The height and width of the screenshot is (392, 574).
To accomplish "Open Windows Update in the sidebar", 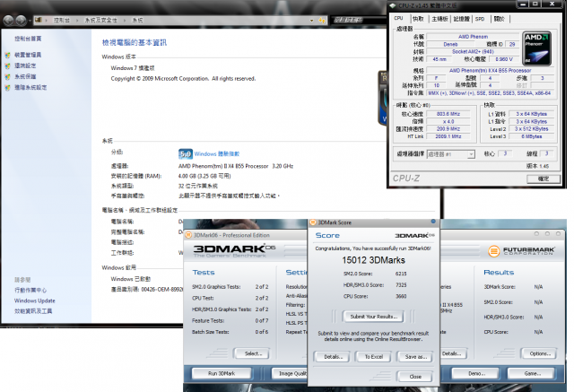I will [34, 301].
